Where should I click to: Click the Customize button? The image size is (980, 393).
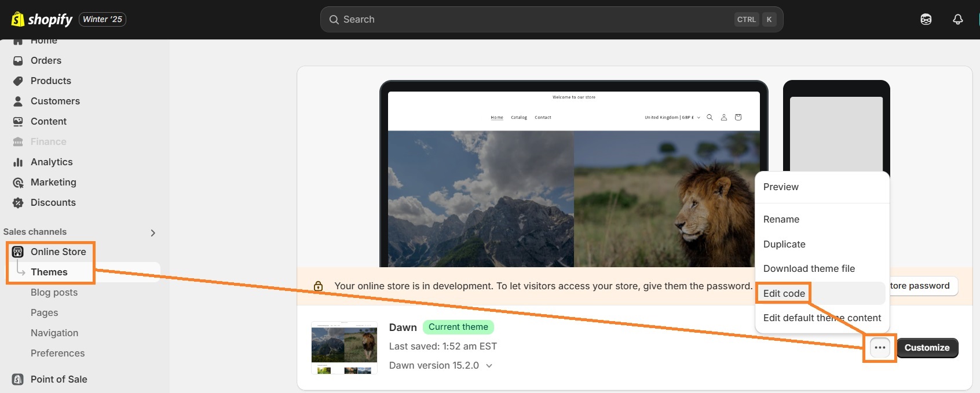pyautogui.click(x=927, y=348)
